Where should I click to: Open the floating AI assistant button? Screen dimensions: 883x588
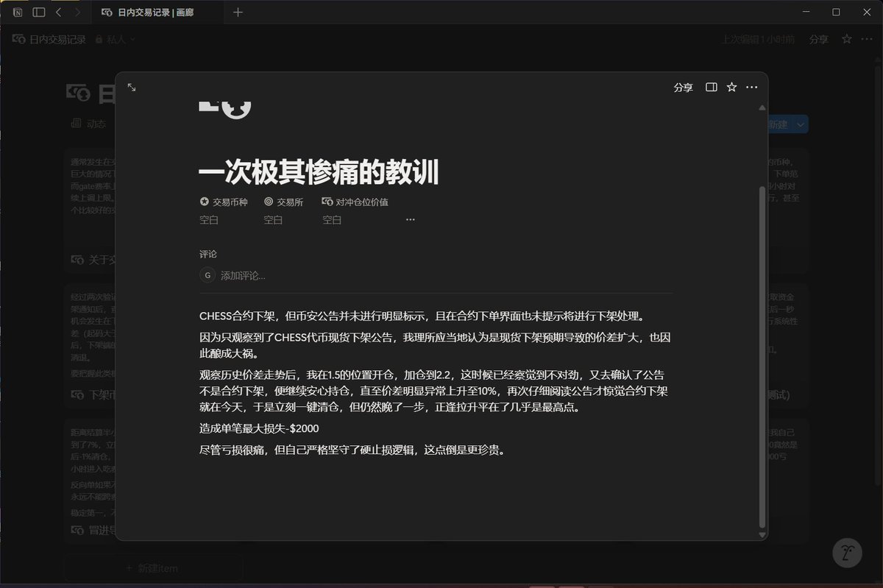point(847,553)
